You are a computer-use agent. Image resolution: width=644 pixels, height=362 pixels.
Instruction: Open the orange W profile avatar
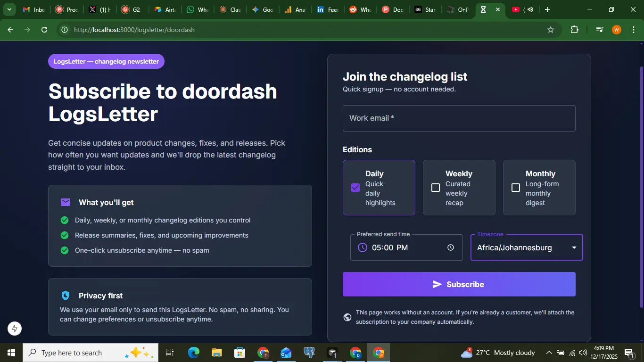[x=617, y=30]
